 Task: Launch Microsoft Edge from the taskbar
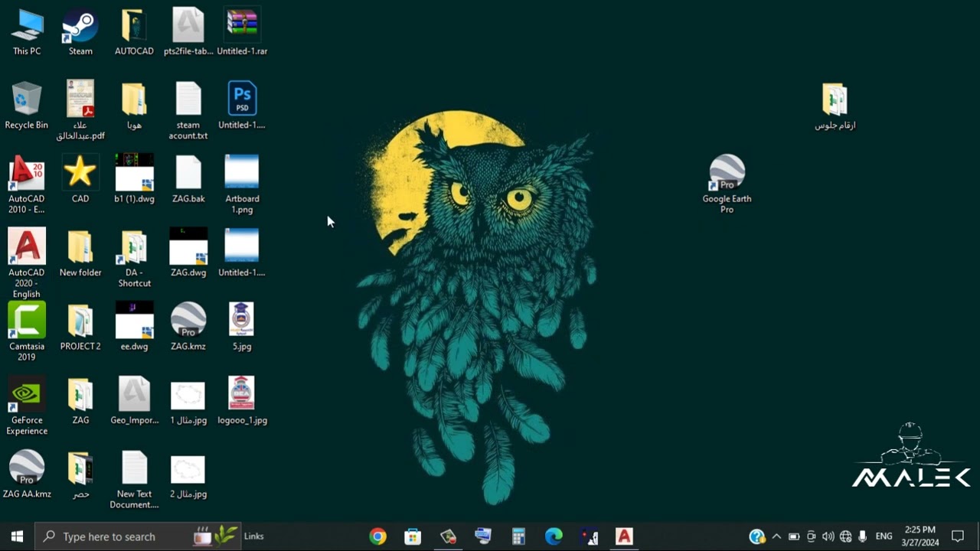(554, 536)
